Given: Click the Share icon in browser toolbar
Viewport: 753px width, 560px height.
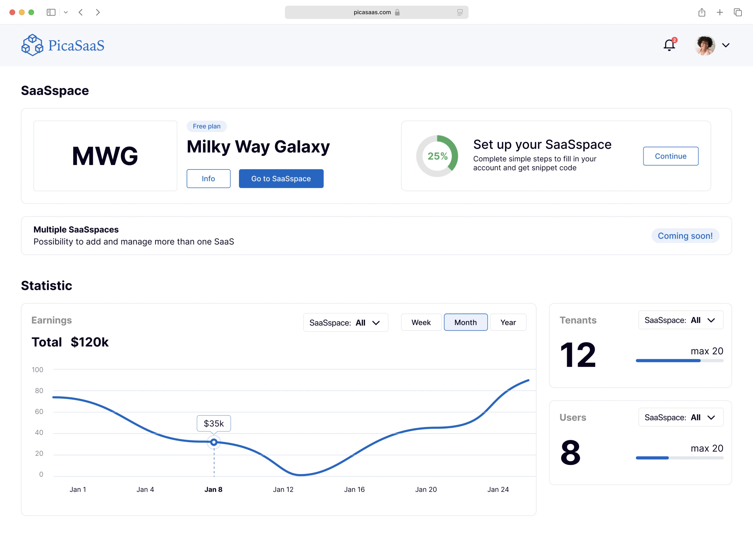Looking at the screenshot, I should 701,13.
